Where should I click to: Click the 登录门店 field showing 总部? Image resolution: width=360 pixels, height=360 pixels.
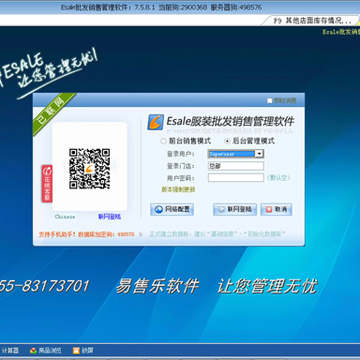236,166
